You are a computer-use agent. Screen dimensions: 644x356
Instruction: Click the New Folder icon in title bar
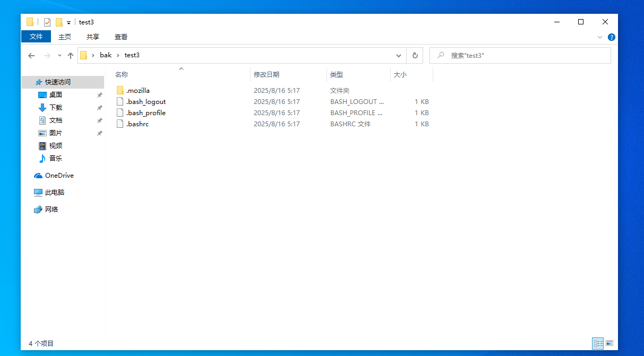tap(59, 22)
